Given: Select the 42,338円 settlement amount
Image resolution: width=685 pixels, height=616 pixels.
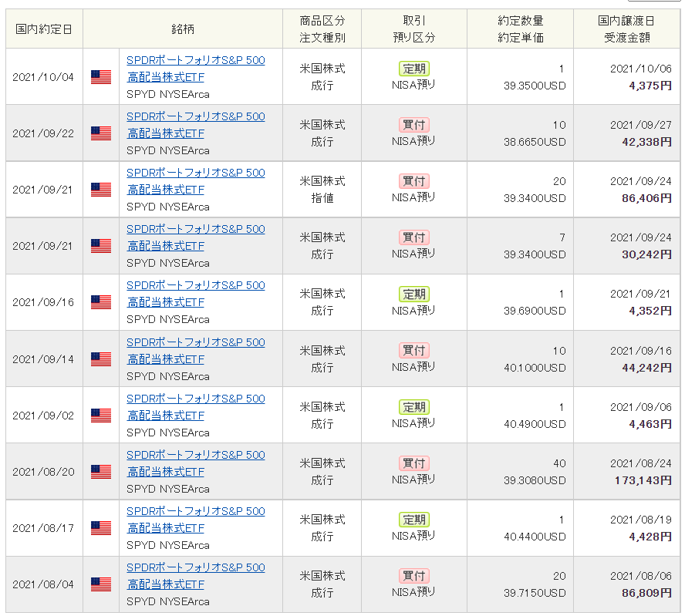Looking at the screenshot, I should click(x=646, y=143).
